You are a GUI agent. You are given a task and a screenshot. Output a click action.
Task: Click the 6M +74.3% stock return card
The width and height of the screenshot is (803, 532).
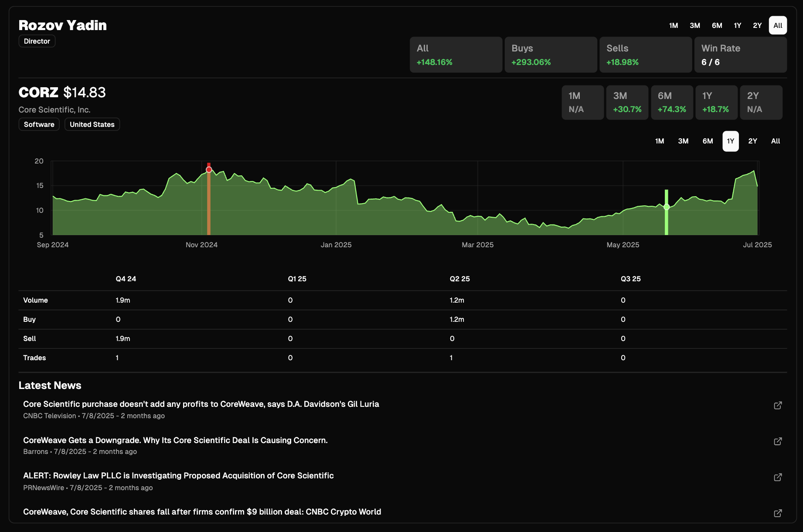coord(672,102)
